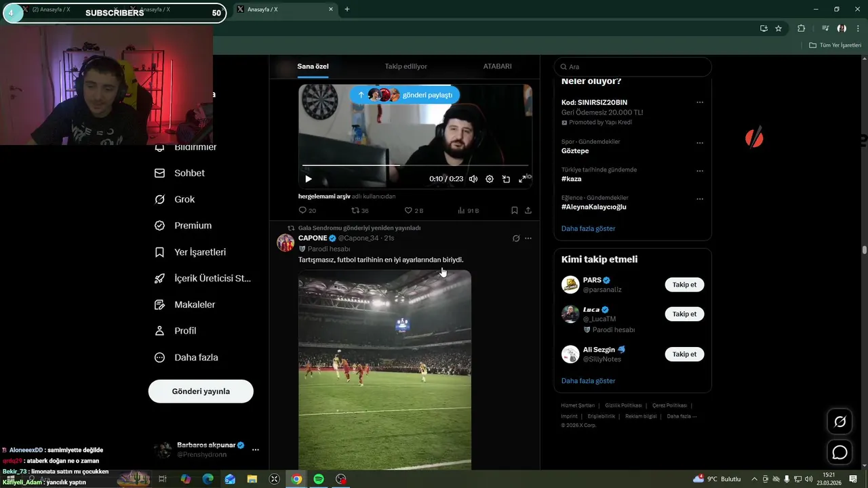This screenshot has width=868, height=488.
Task: Click the @Capone_34 handle
Action: point(359,239)
